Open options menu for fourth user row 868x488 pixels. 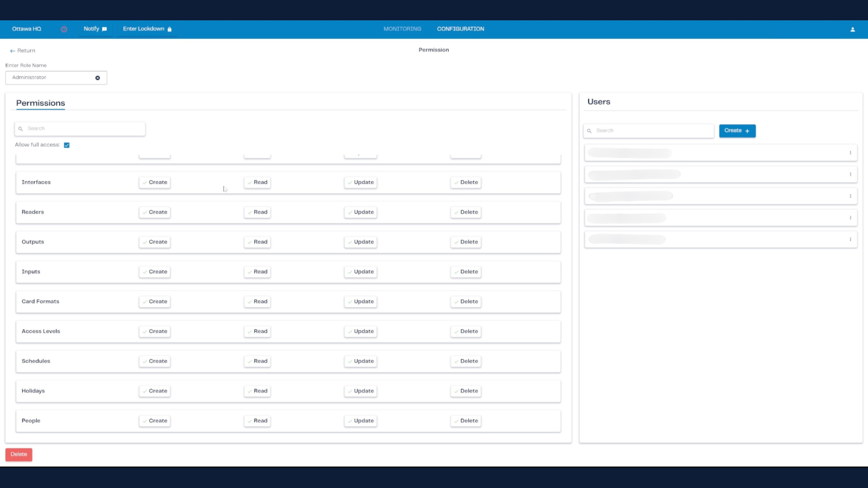(850, 218)
